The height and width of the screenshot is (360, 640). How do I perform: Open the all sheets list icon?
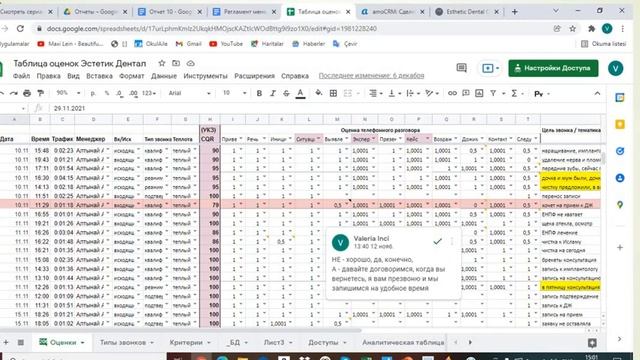coord(20,342)
